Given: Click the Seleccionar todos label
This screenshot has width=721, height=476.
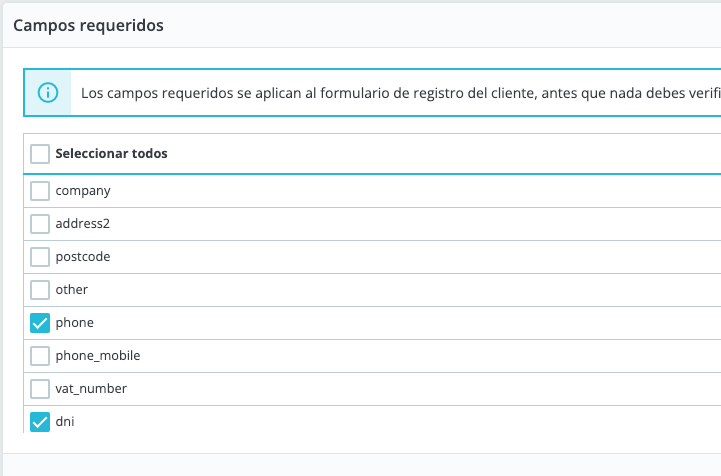Looking at the screenshot, I should click(x=111, y=154).
